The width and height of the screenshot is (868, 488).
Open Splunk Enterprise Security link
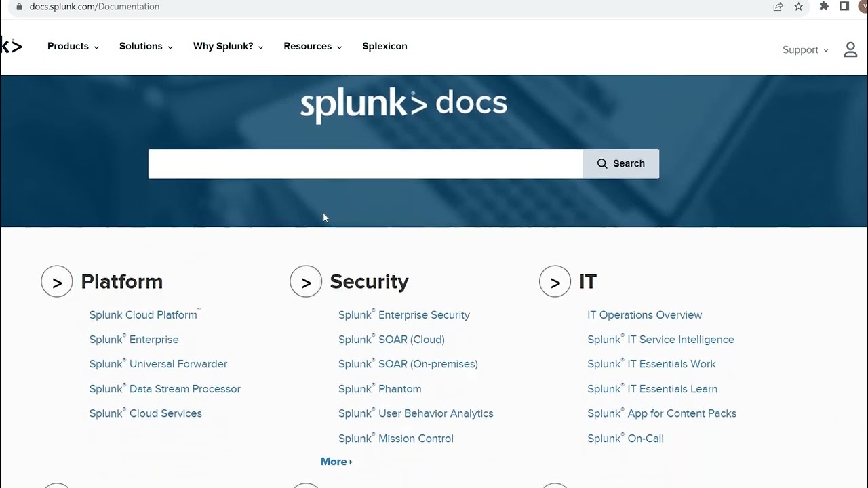point(404,314)
